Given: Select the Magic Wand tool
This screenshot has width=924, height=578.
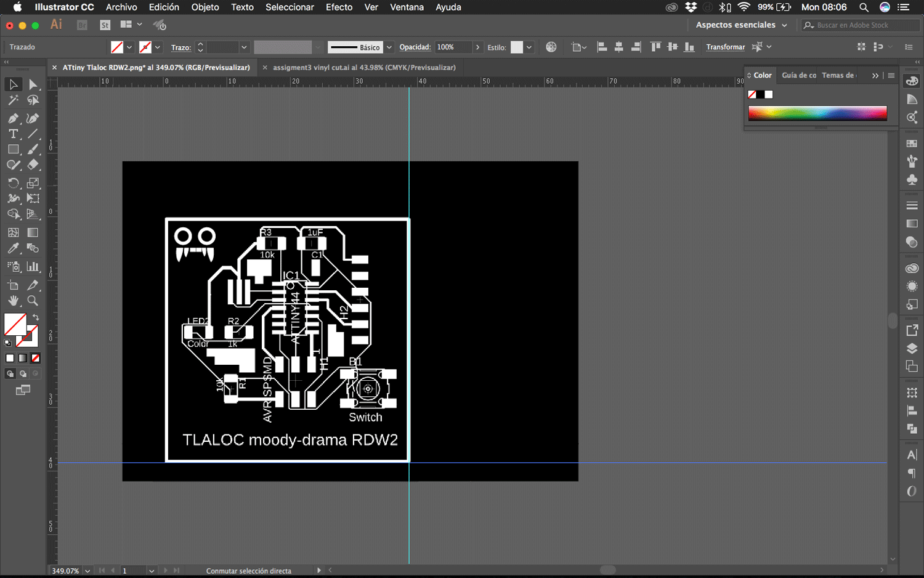Looking at the screenshot, I should pos(13,100).
